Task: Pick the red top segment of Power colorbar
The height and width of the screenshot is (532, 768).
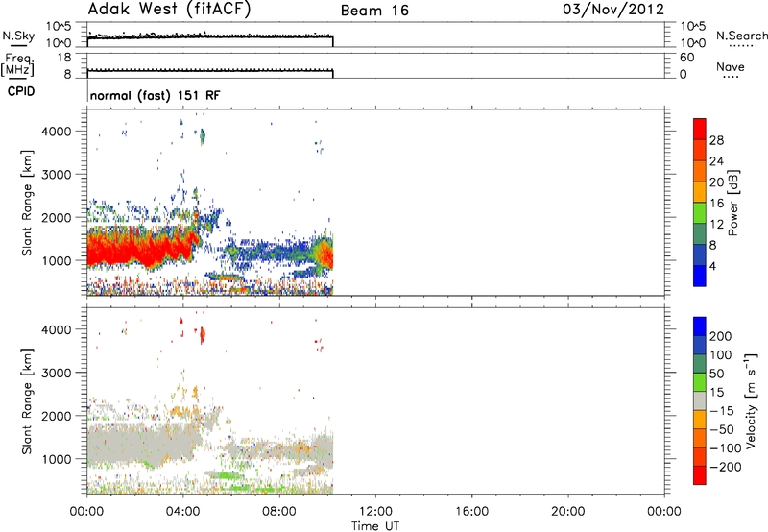Action: pos(700,129)
